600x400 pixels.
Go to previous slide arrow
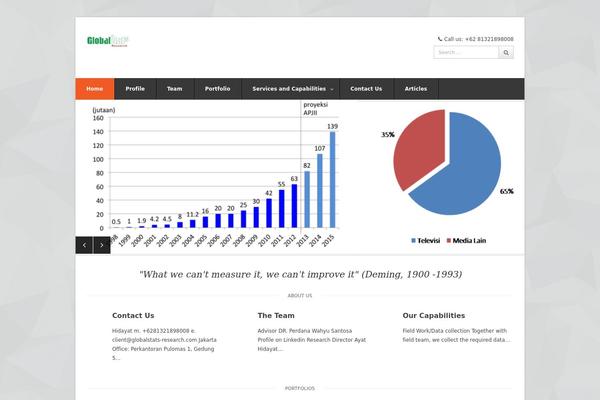(84, 245)
